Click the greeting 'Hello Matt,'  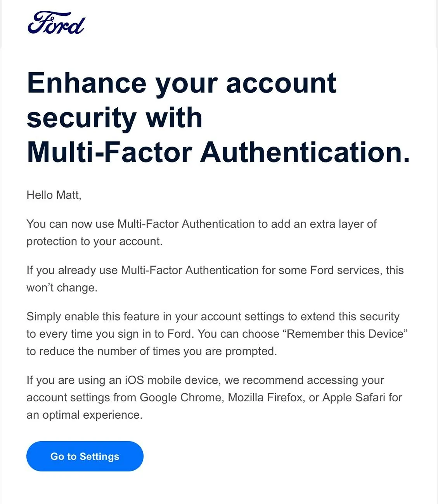tap(54, 195)
